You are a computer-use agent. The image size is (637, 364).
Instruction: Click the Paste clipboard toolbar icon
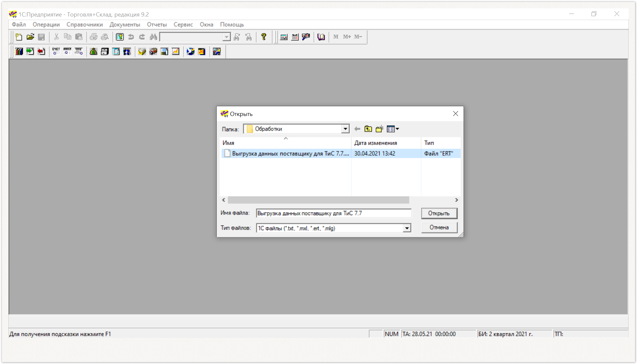click(x=78, y=37)
